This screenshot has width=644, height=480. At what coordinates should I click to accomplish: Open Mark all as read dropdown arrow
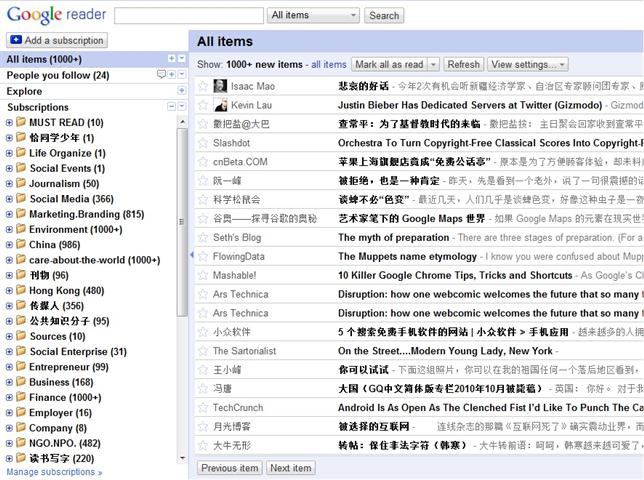tap(433, 64)
